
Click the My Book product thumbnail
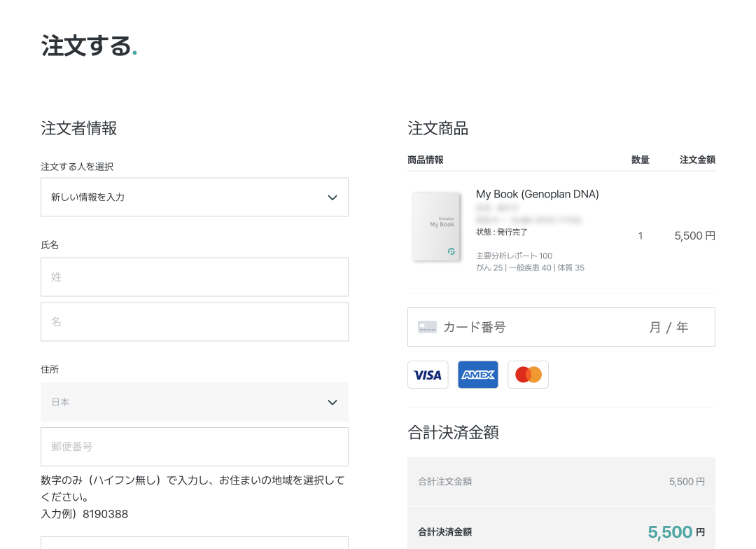coord(436,226)
